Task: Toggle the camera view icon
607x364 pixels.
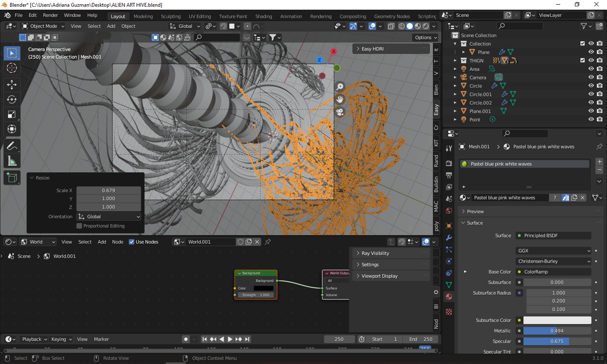Action: pyautogui.click(x=340, y=112)
